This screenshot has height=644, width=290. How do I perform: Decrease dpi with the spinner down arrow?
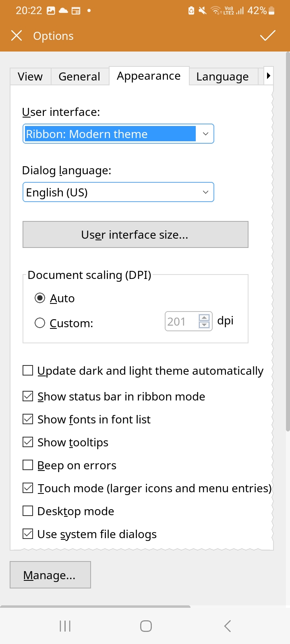point(204,325)
